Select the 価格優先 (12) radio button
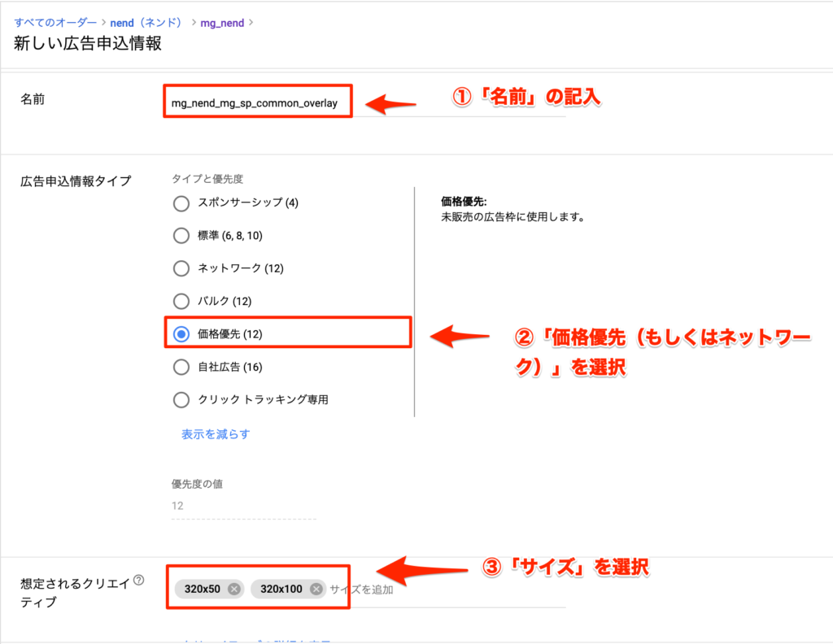 point(181,334)
